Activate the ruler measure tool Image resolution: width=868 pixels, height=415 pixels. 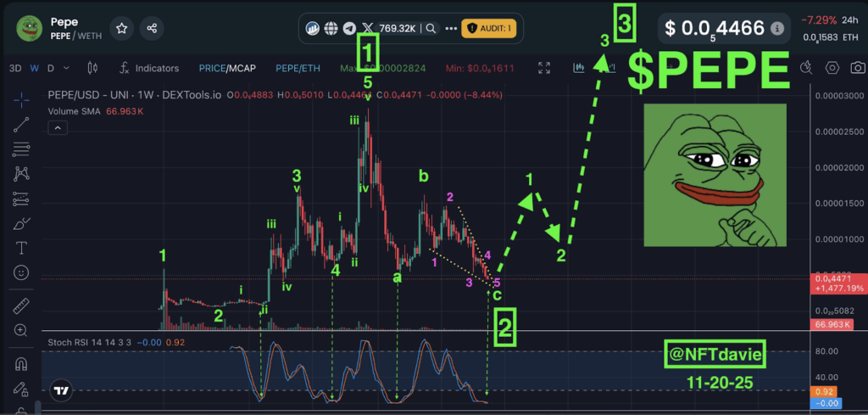(x=21, y=306)
